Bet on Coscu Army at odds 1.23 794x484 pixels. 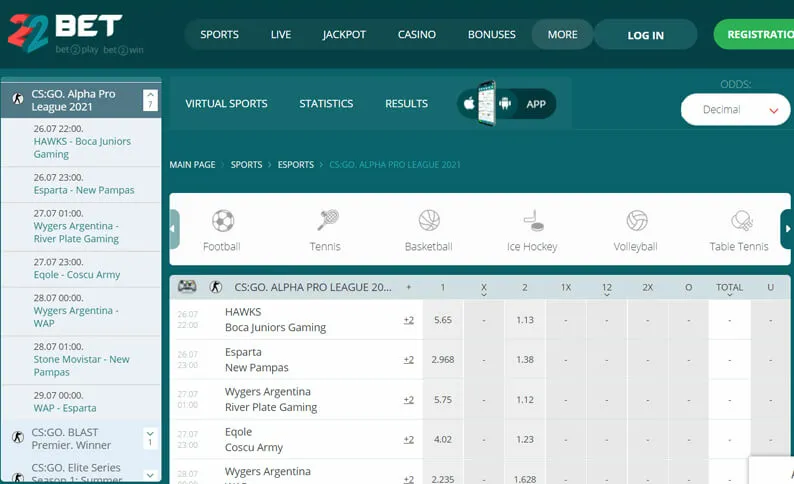coord(525,439)
